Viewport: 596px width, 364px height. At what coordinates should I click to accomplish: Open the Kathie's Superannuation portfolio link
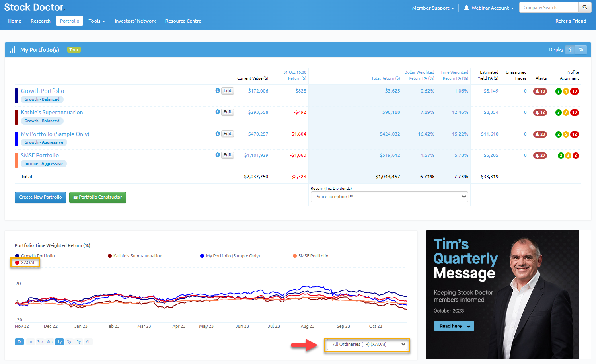click(x=52, y=112)
